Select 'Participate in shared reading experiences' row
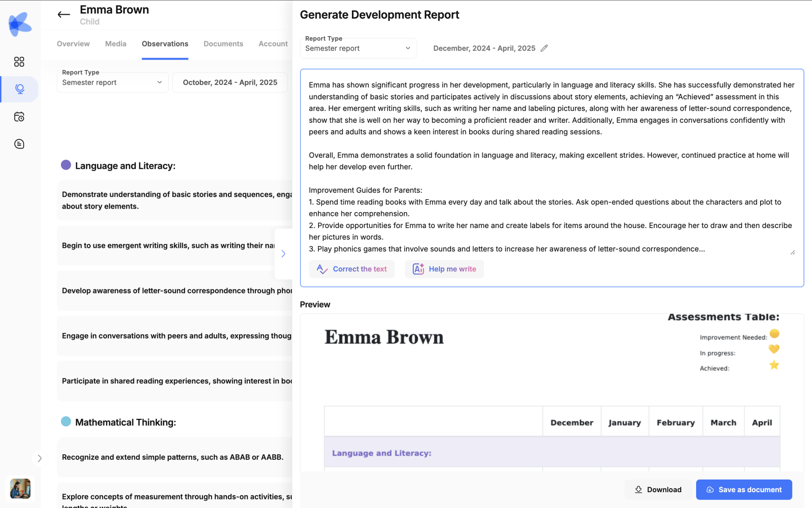 coord(175,381)
